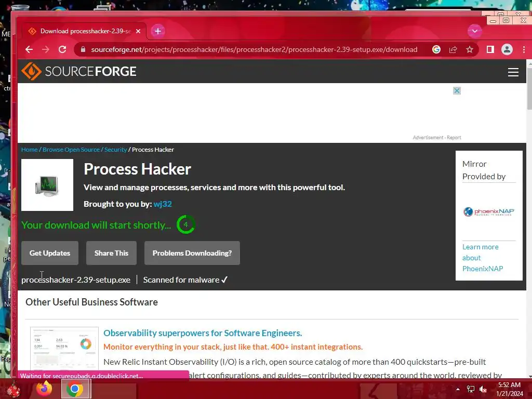This screenshot has width=532, height=399.
Task: Open the browser side panel icon
Action: click(x=490, y=49)
